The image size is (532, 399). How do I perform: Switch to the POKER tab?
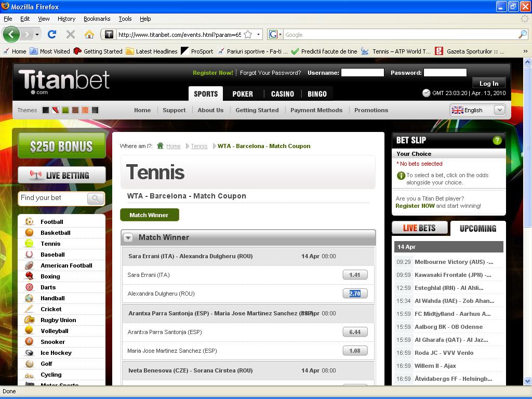click(x=243, y=94)
